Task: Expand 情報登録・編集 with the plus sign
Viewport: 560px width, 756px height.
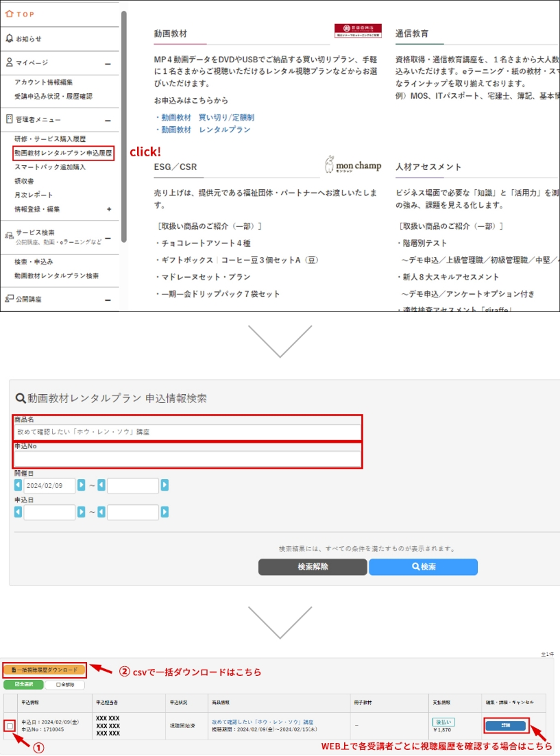Action: click(x=108, y=209)
